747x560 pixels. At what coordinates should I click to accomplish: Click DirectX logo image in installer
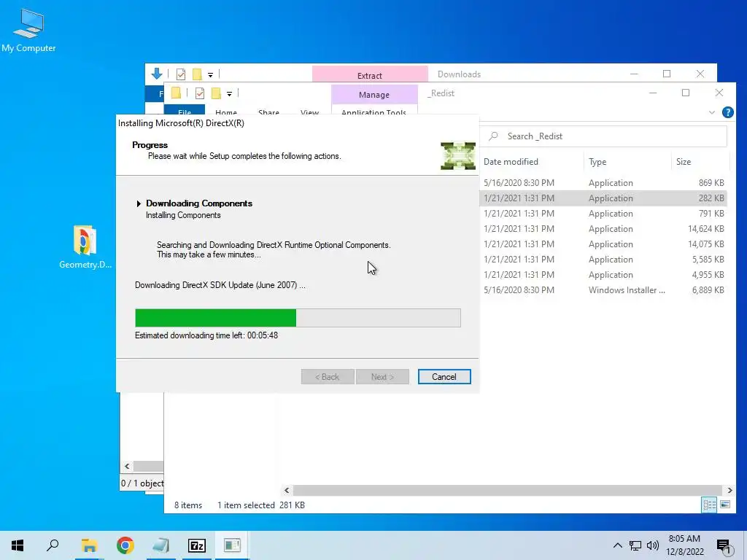pyautogui.click(x=458, y=156)
